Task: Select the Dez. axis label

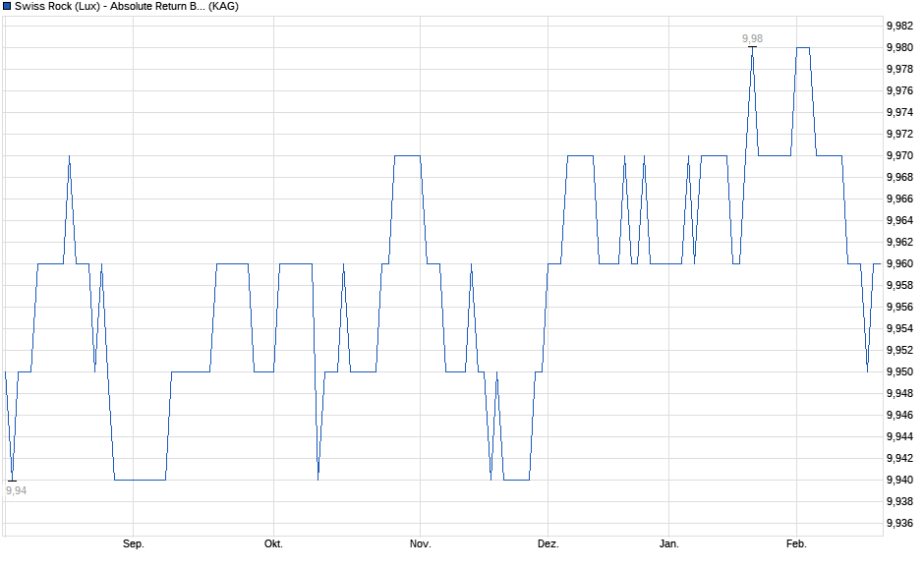Action: (x=550, y=541)
